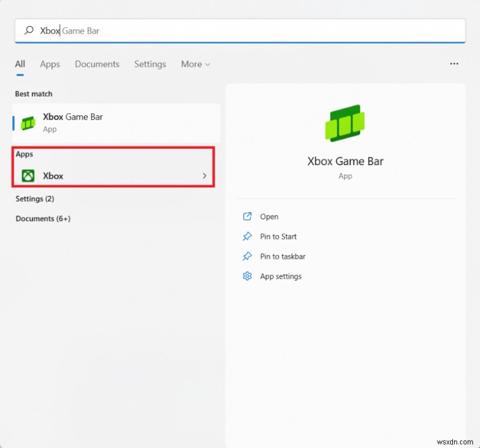Expand the Documents (6+) results group
This screenshot has width=480, height=448.
click(x=43, y=219)
